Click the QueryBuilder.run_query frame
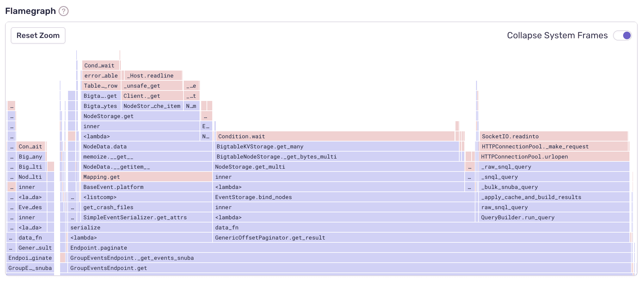644x281 pixels. pos(554,217)
